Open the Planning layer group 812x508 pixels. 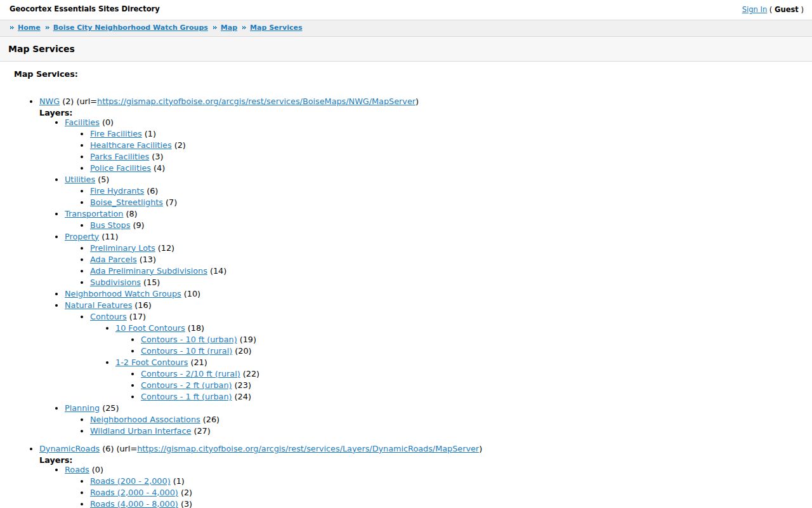pos(82,408)
